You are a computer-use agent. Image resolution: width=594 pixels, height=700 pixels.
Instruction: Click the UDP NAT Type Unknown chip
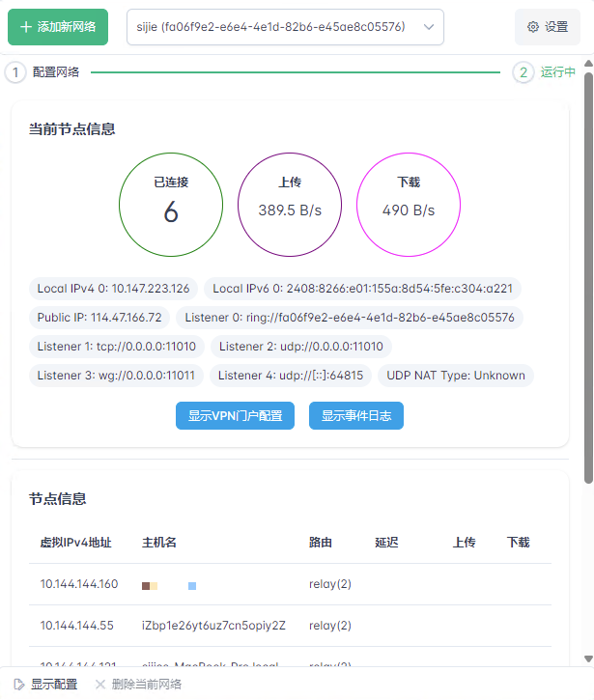[x=456, y=375]
